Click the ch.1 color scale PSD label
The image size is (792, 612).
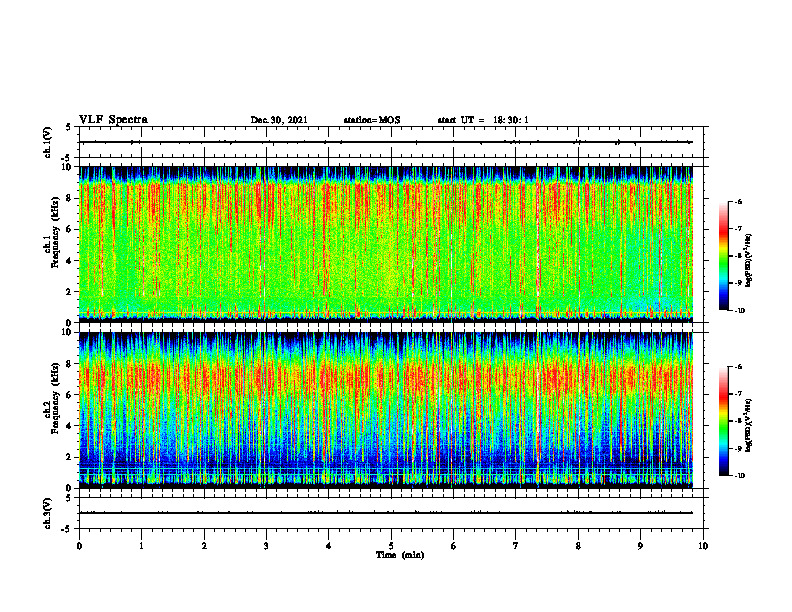point(749,261)
